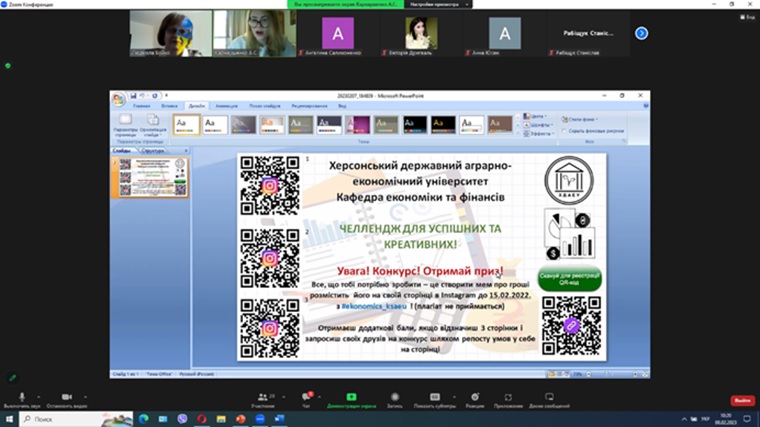Click the green annotation pencil icon

[13, 378]
